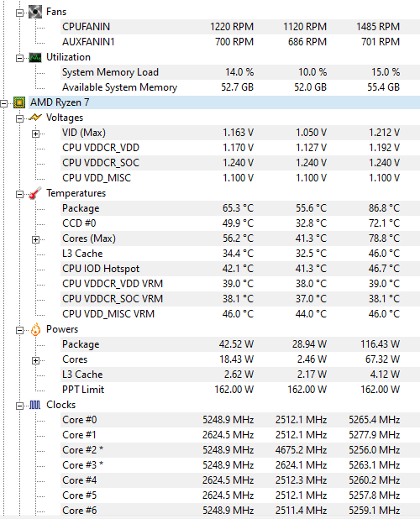Click the Temperatures thermometer icon

(35, 193)
